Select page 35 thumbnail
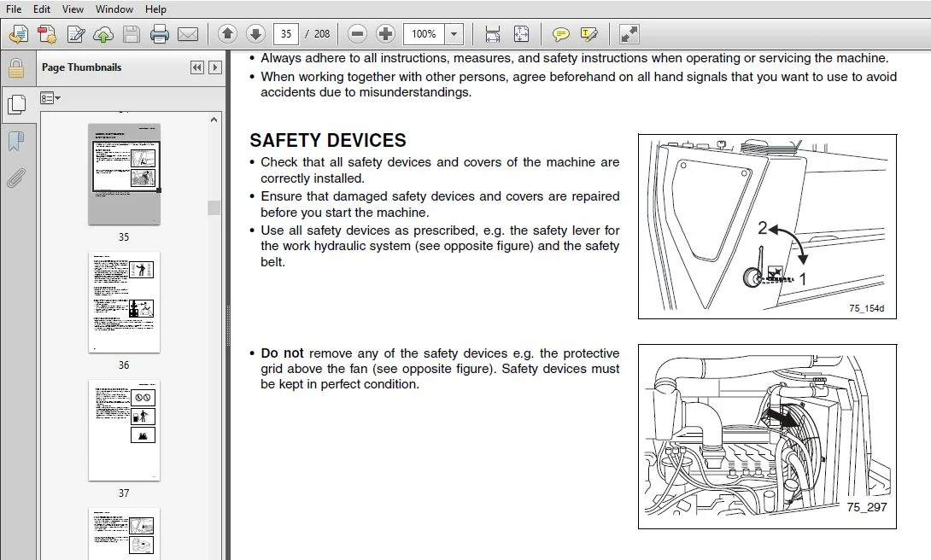Viewport: 931px width, 560px height. click(x=124, y=174)
